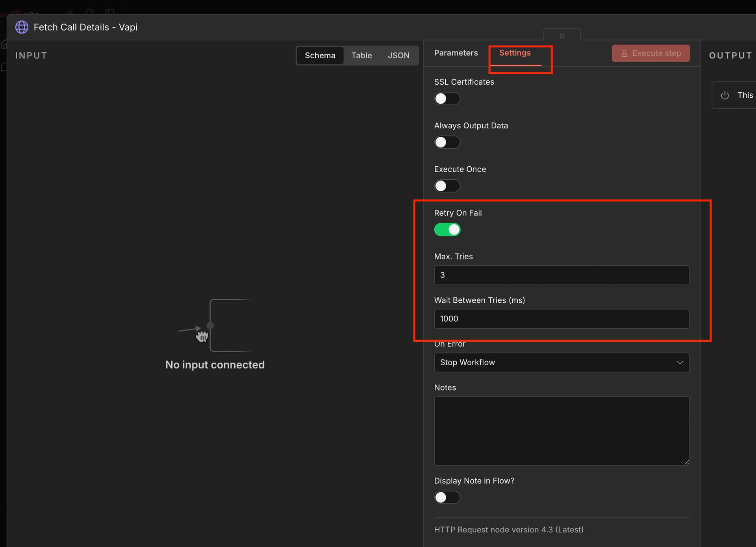Click the power icon in Output panel
The height and width of the screenshot is (547, 756).
pos(724,95)
